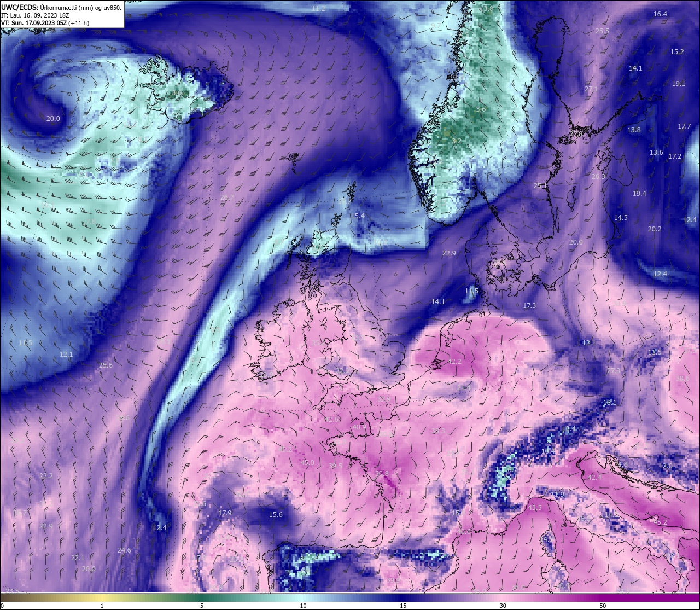The image size is (700, 610).
Task: Click the 19.4 value label
Action: click(x=639, y=194)
